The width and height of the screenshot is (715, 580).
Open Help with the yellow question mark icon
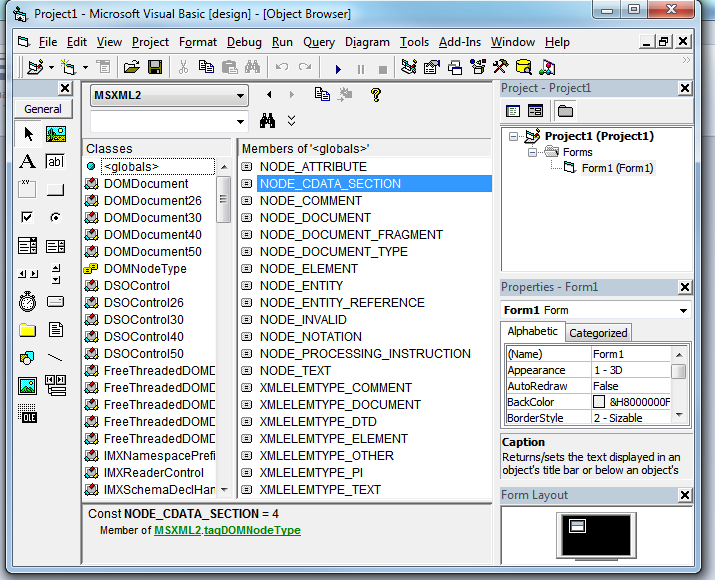point(376,95)
